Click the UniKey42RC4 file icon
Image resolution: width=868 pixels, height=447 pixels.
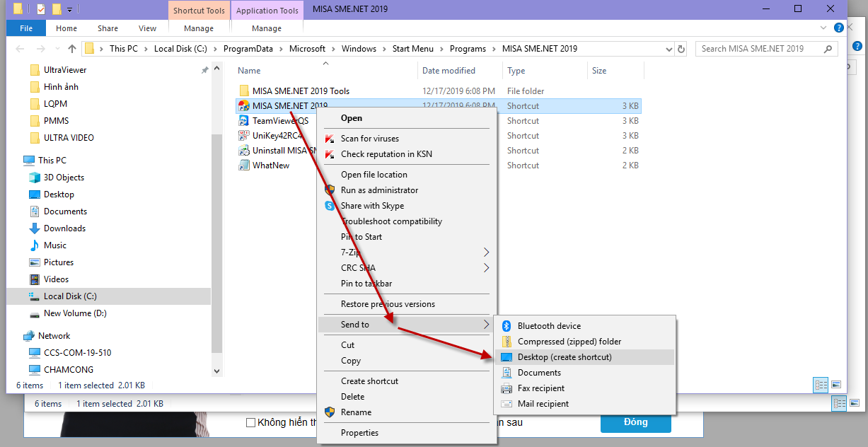(244, 136)
